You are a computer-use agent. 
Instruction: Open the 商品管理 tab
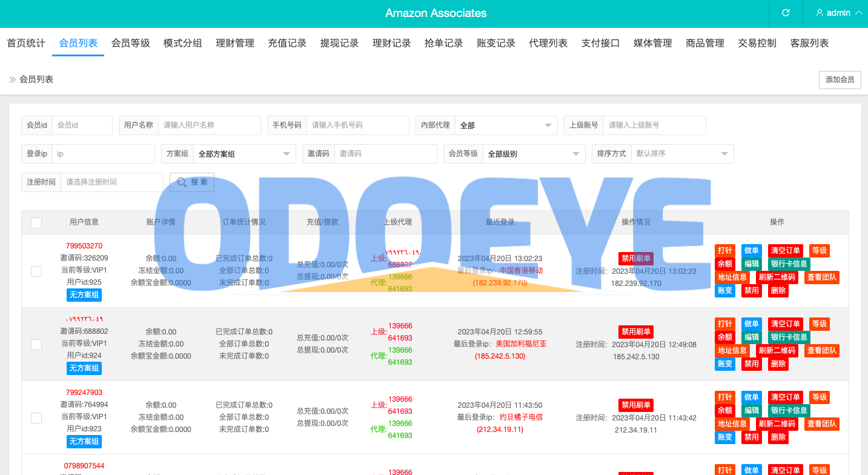(705, 43)
